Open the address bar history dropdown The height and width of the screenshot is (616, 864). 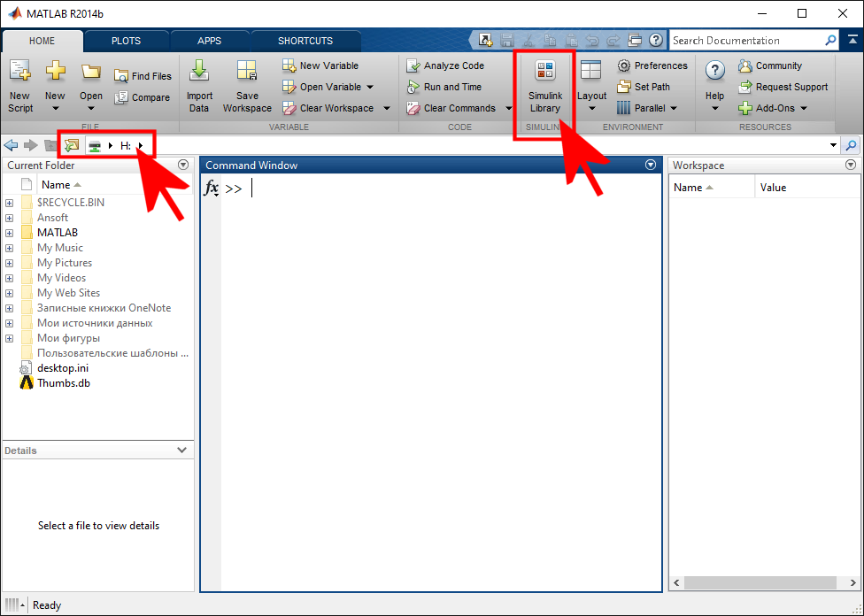coord(833,145)
